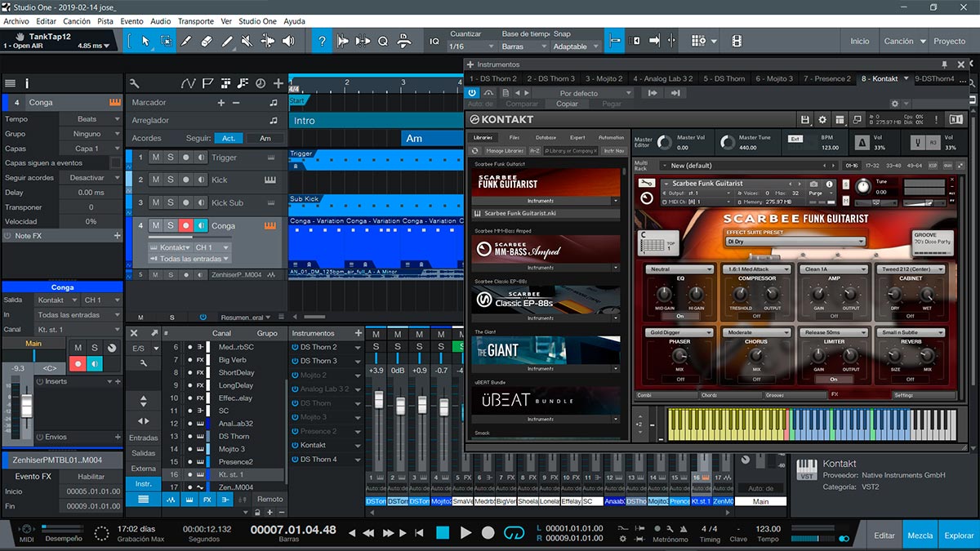980x551 pixels.
Task: Select the Arrow tool in the toolbar
Action: [x=145, y=41]
